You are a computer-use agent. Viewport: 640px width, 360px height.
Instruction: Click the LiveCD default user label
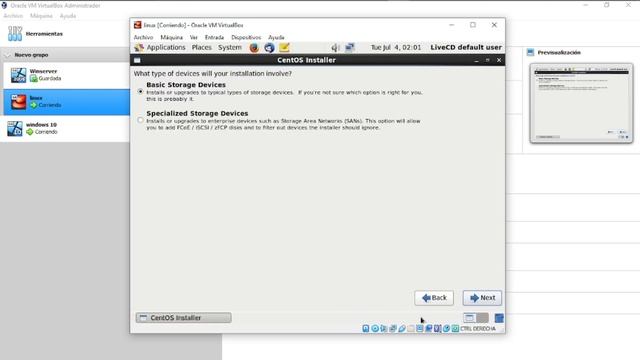tap(466, 47)
